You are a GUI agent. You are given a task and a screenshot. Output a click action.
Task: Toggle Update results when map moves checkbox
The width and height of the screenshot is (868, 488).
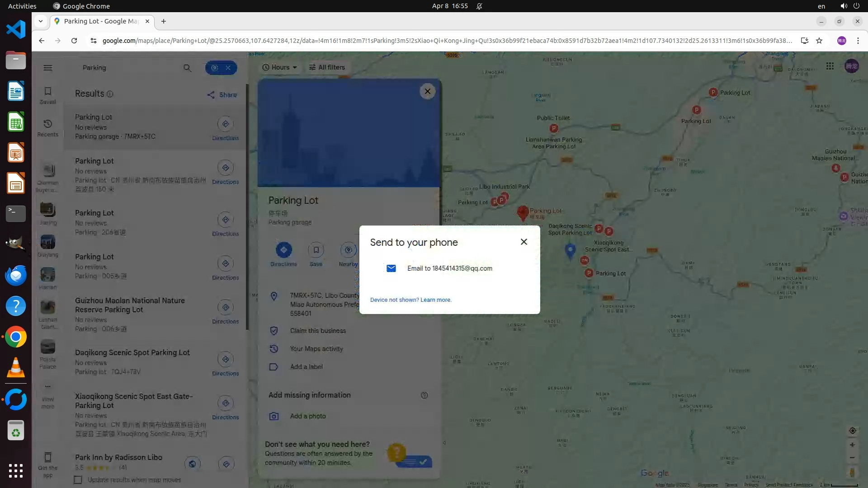point(78,480)
